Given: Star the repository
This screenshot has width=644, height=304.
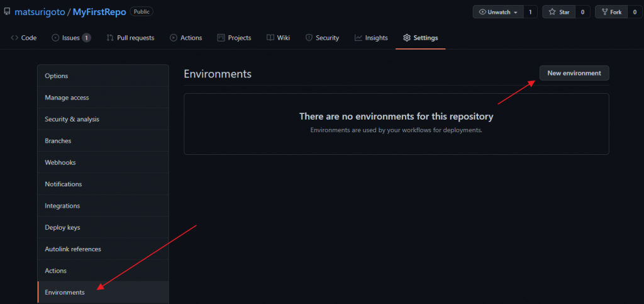Looking at the screenshot, I should 559,12.
